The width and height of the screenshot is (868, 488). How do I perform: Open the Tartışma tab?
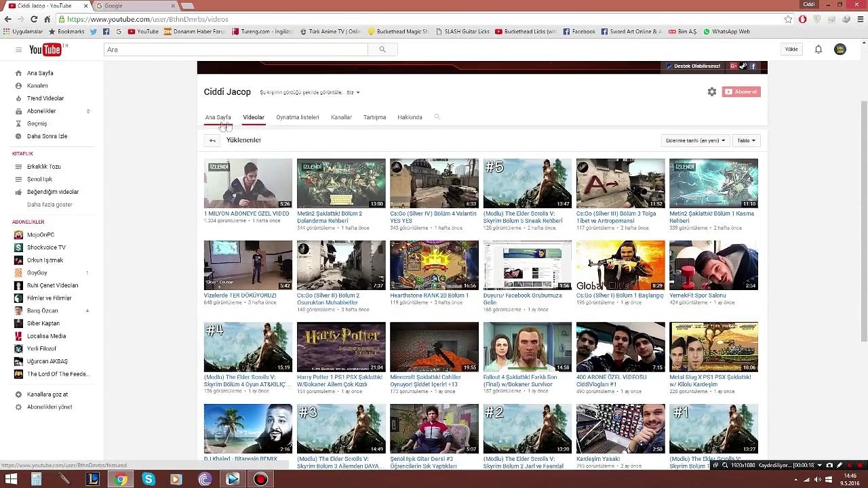[374, 117]
